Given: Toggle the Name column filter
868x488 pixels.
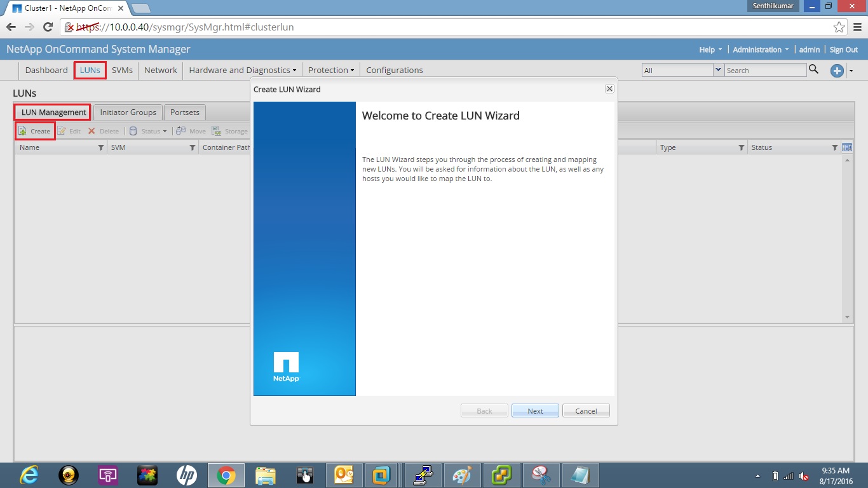Looking at the screenshot, I should click(x=100, y=147).
